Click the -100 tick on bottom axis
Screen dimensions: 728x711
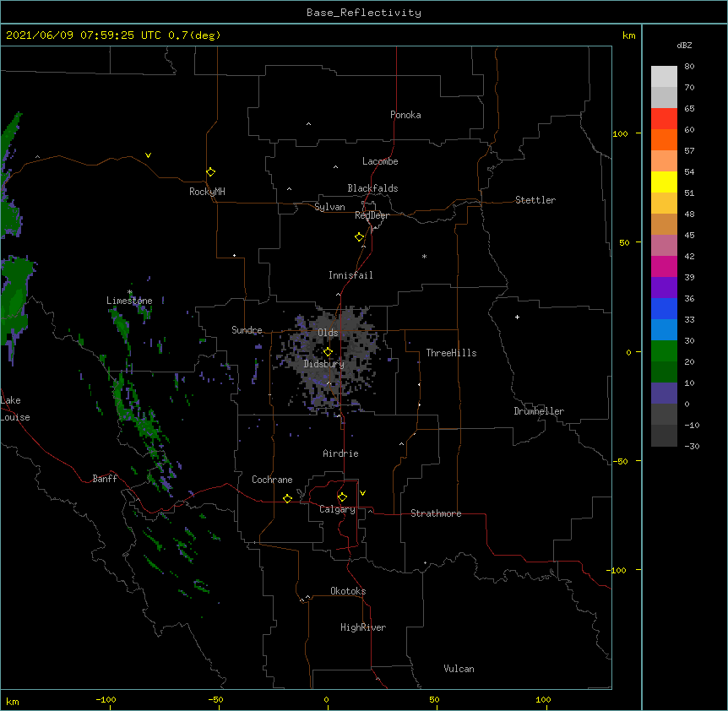pos(106,699)
